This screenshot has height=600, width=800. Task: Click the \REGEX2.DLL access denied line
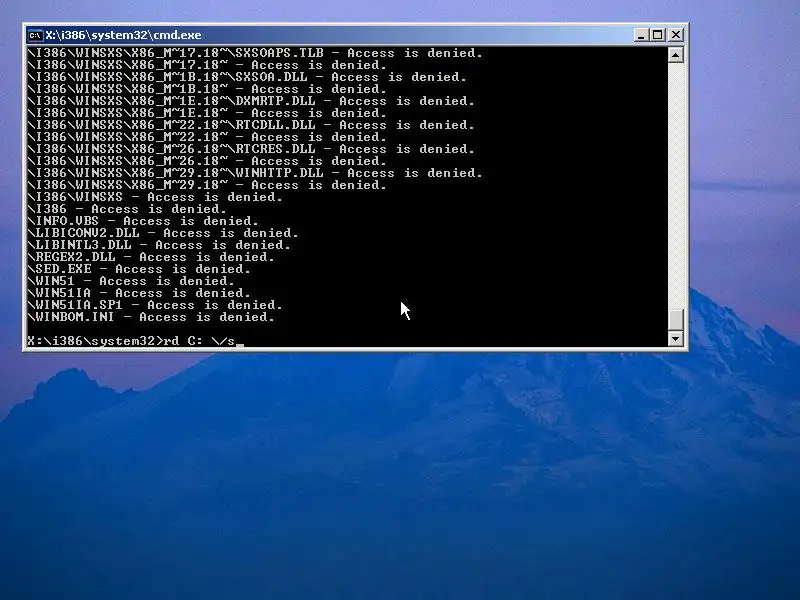point(151,257)
